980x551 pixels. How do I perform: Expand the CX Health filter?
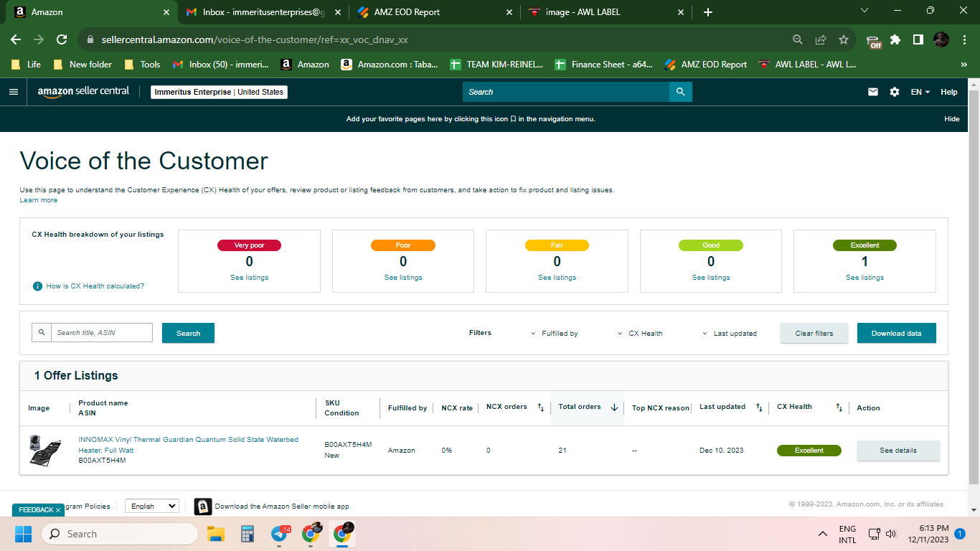pyautogui.click(x=640, y=334)
